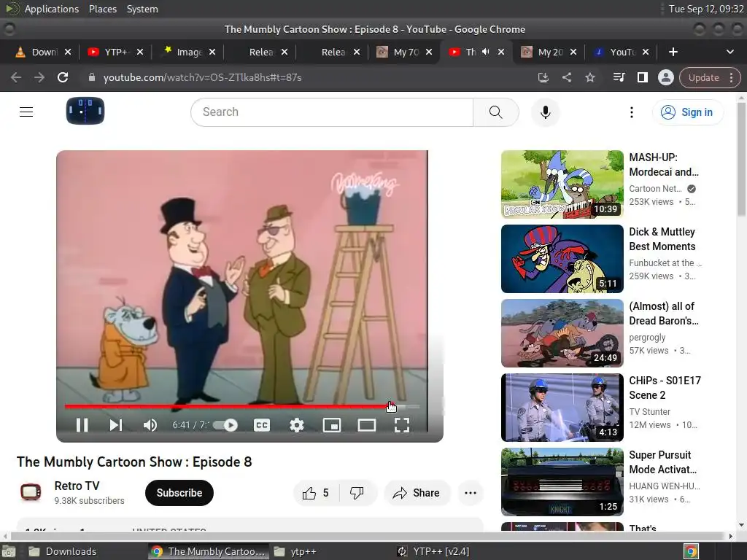Screen dimensions: 747x560
Task: Focus the YouTube search field
Action: (x=332, y=112)
